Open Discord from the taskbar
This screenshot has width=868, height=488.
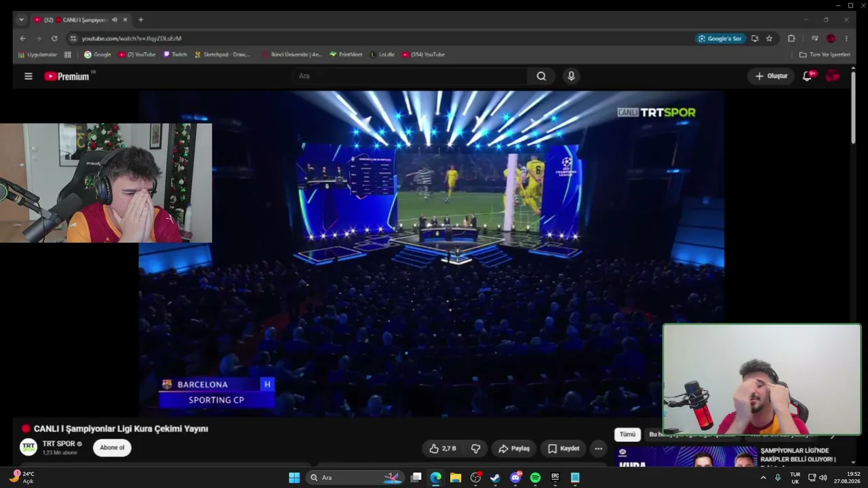515,478
